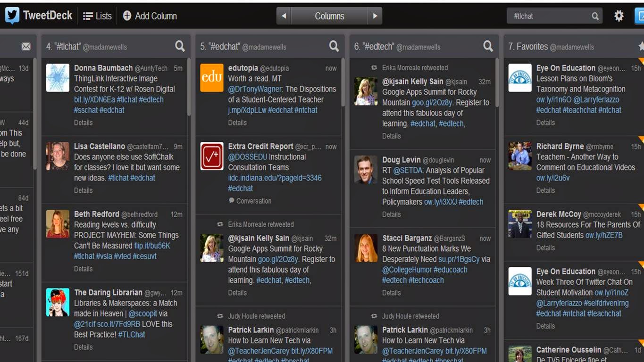Open the ow.ly/hZE7B link
The width and height of the screenshot is (644, 362).
point(604,235)
